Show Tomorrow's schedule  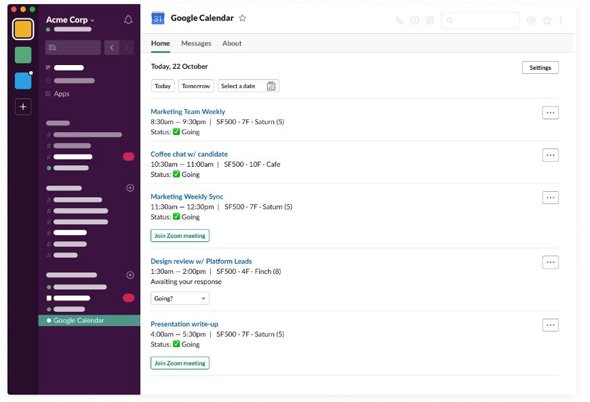pos(196,86)
